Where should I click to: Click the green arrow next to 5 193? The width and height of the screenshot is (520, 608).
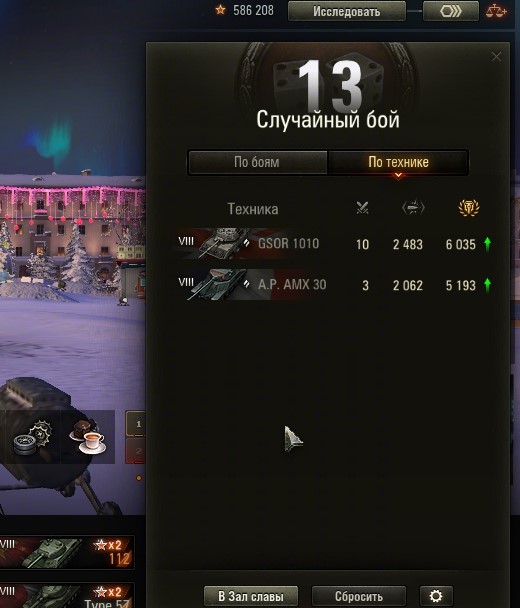point(487,285)
